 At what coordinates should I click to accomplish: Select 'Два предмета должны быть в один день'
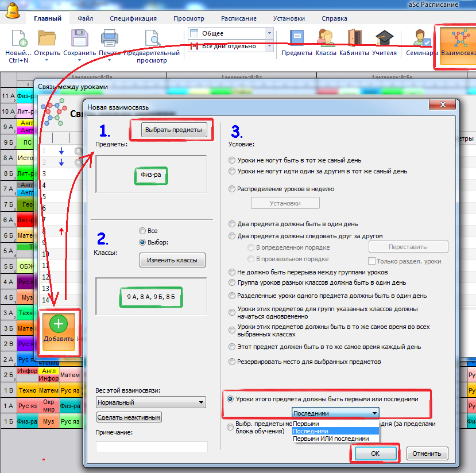coord(232,224)
